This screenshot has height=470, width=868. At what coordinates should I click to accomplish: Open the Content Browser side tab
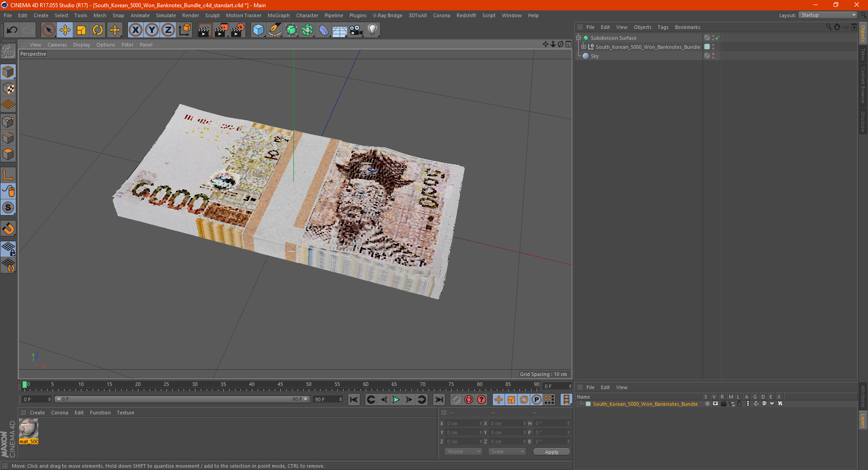[863, 85]
